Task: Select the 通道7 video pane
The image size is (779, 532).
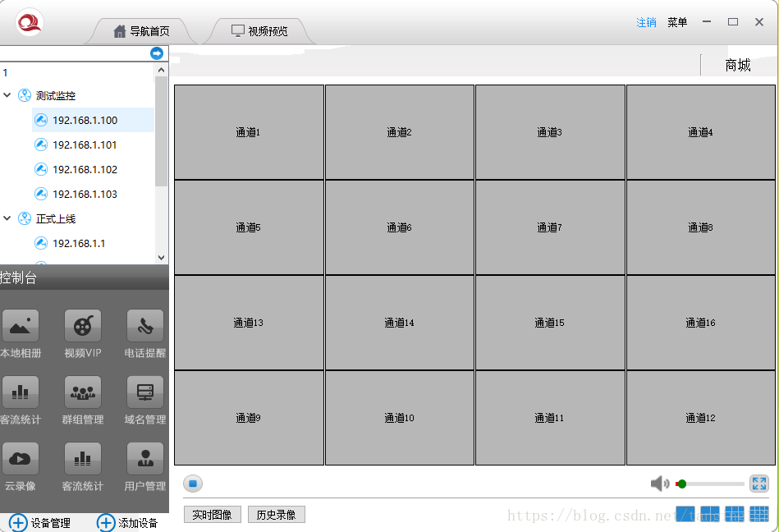Action: click(550, 227)
